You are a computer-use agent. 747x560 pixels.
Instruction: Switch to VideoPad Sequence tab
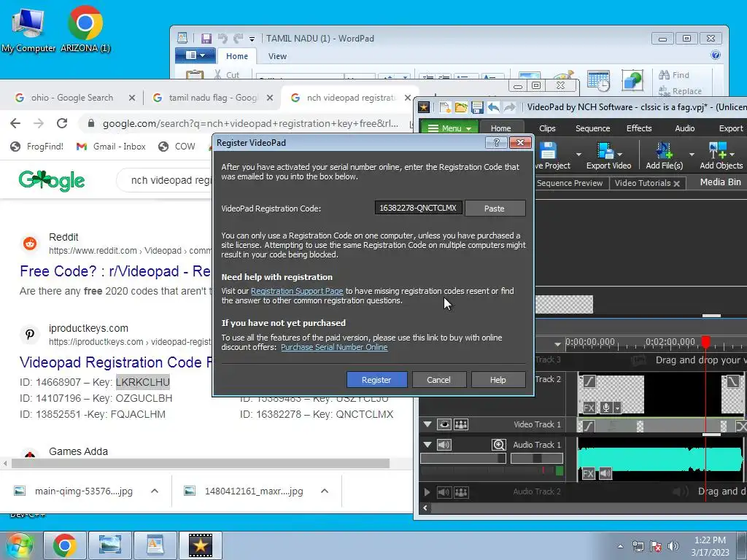(x=592, y=128)
